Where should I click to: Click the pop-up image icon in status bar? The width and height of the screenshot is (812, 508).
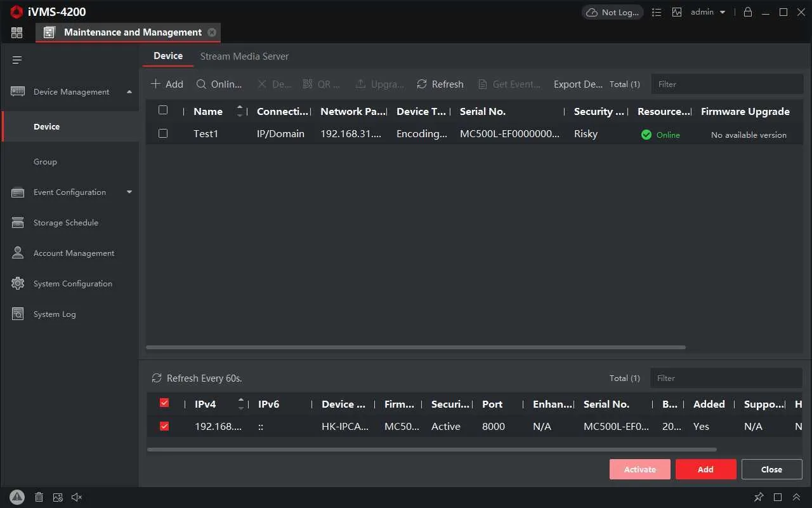[x=58, y=497]
